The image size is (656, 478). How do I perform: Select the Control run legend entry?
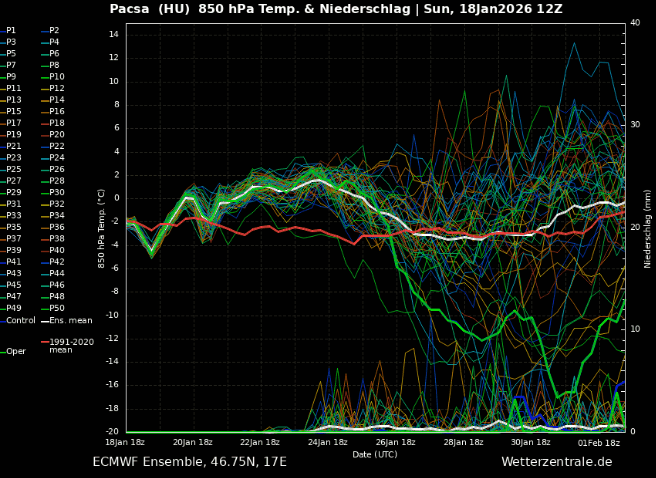click(x=20, y=320)
